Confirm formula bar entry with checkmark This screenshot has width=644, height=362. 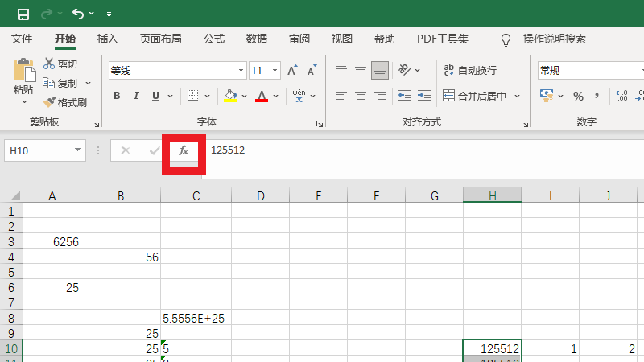(155, 150)
